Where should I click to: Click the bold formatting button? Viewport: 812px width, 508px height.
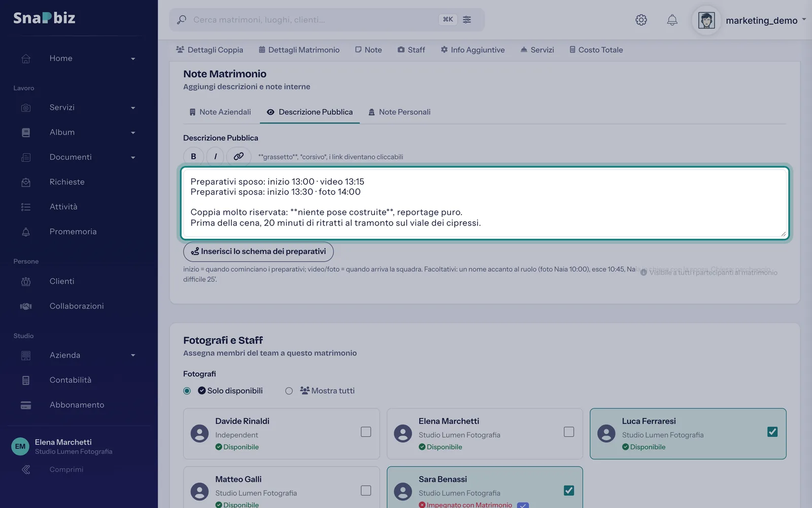click(193, 156)
